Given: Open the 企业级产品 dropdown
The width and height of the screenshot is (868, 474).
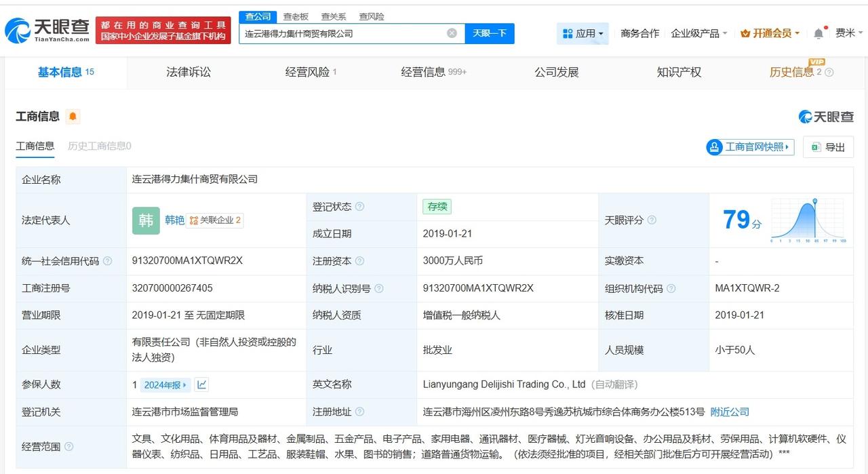Looking at the screenshot, I should pyautogui.click(x=698, y=33).
